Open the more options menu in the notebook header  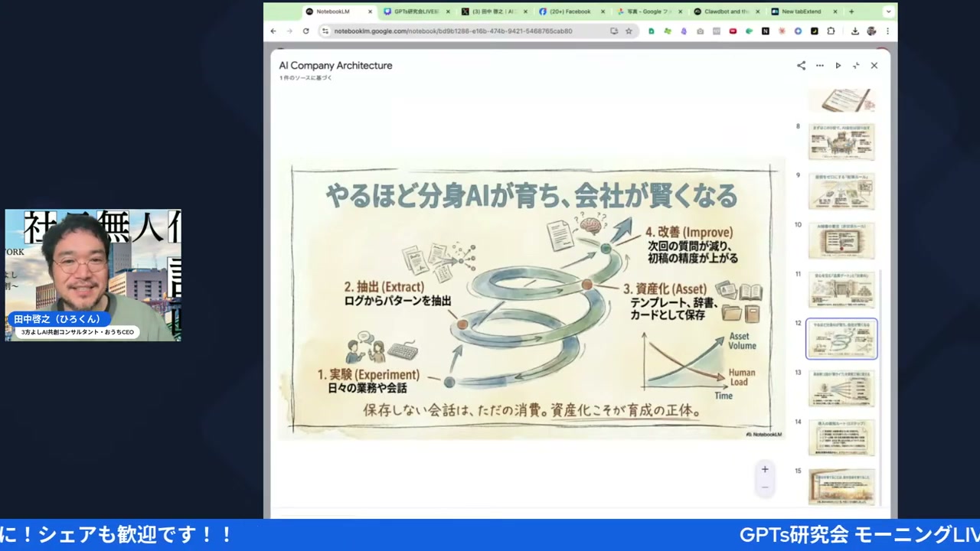(x=819, y=65)
